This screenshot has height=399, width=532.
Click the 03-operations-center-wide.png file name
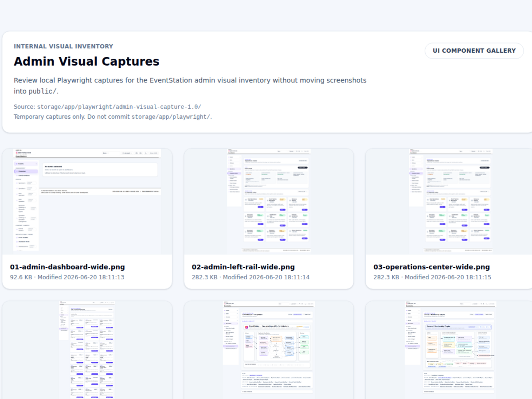click(x=432, y=267)
